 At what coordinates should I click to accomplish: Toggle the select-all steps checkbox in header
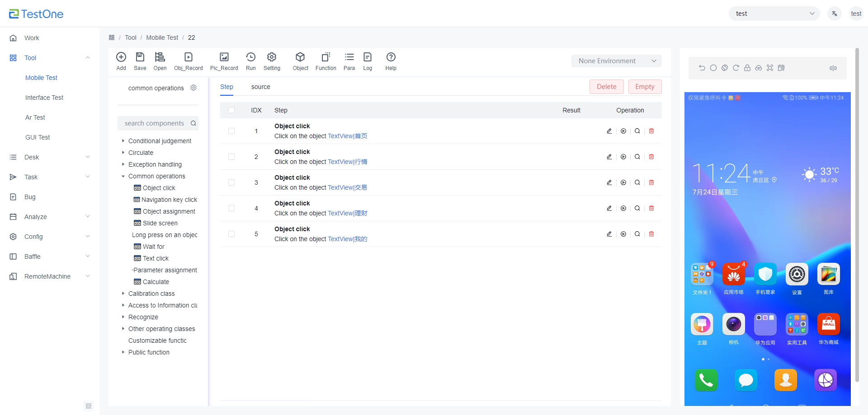[x=231, y=110]
